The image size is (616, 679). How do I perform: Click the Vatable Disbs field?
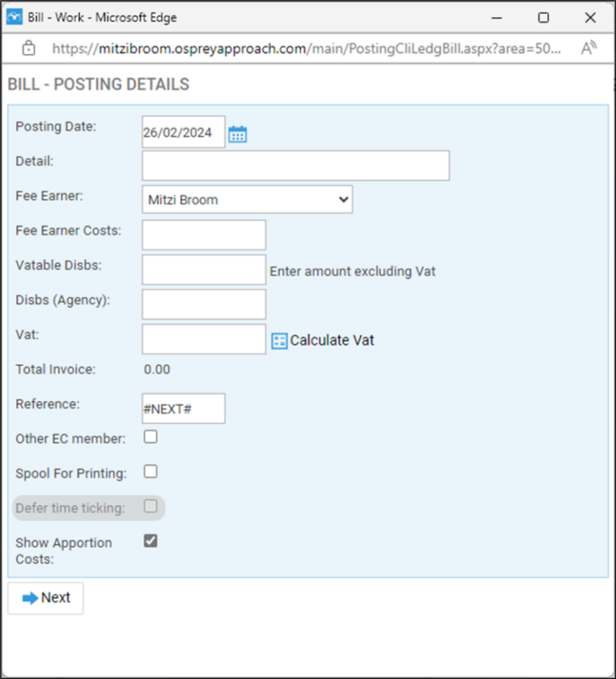[203, 269]
